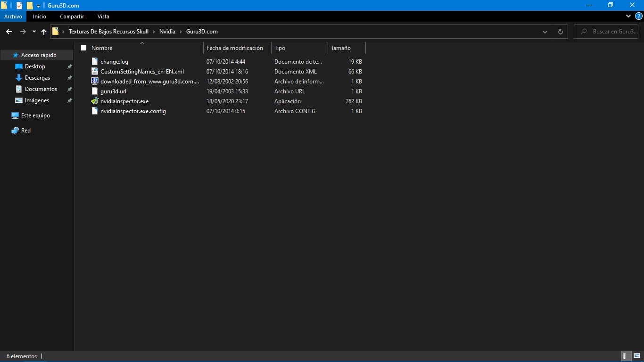The image size is (644, 362).
Task: Click the Desktop folder icon in sidebar
Action: coord(19,66)
